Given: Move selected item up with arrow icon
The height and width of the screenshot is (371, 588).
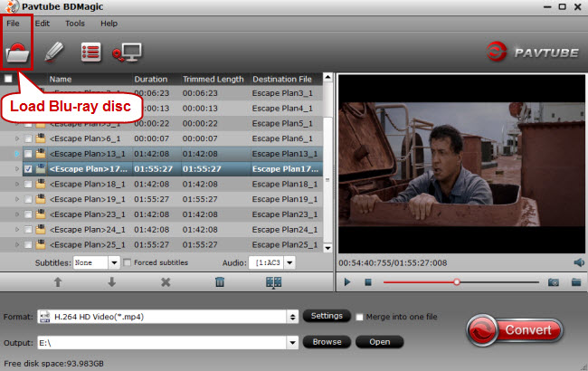Looking at the screenshot, I should pos(58,282).
